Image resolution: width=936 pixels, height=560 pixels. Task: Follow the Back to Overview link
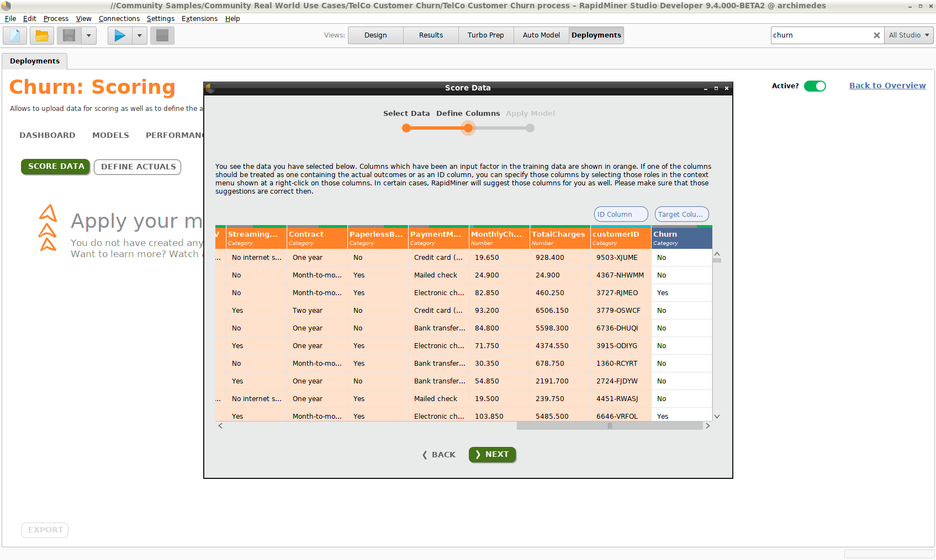pos(887,86)
